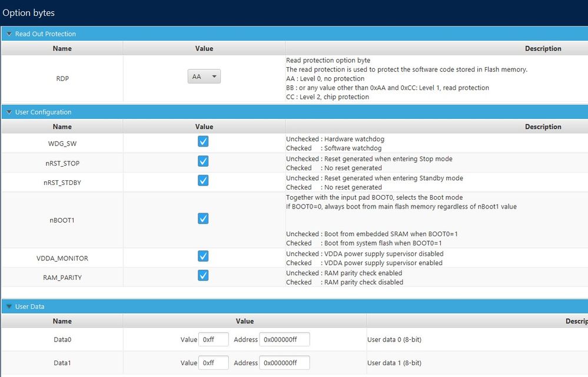588x377 pixels.
Task: Click 'RAM parity check disabled' description
Action: click(x=364, y=283)
